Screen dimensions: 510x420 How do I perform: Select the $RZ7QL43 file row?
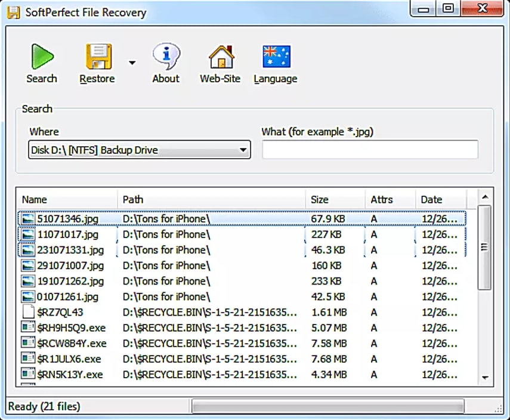60,312
